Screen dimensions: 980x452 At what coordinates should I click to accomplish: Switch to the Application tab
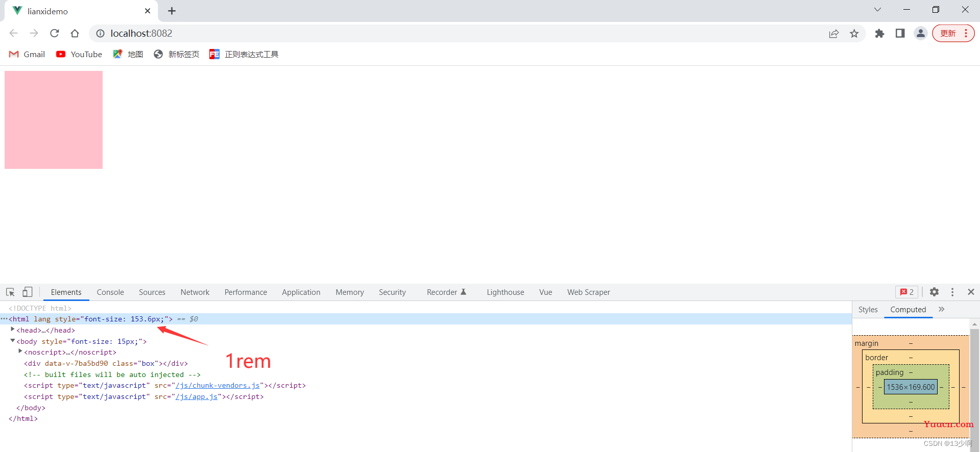click(x=301, y=292)
